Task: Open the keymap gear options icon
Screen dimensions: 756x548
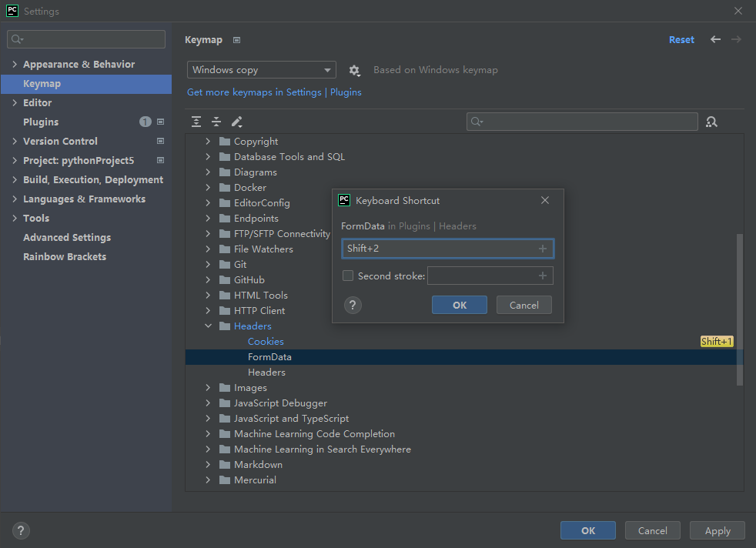Action: click(x=354, y=70)
